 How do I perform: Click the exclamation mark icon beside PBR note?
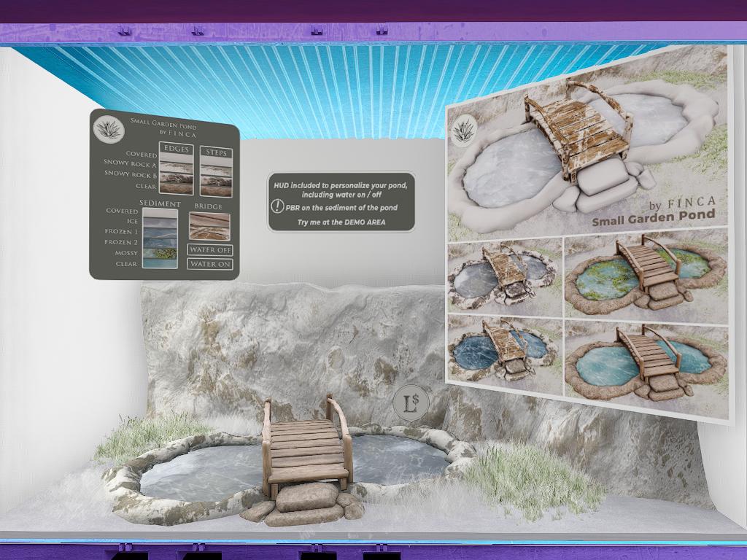tap(278, 208)
